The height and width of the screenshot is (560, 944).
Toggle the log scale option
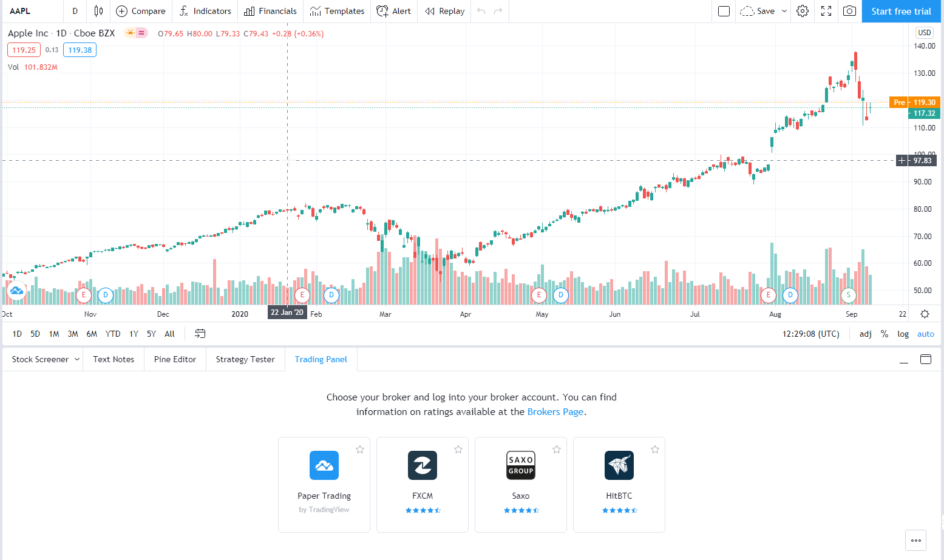[x=903, y=334]
